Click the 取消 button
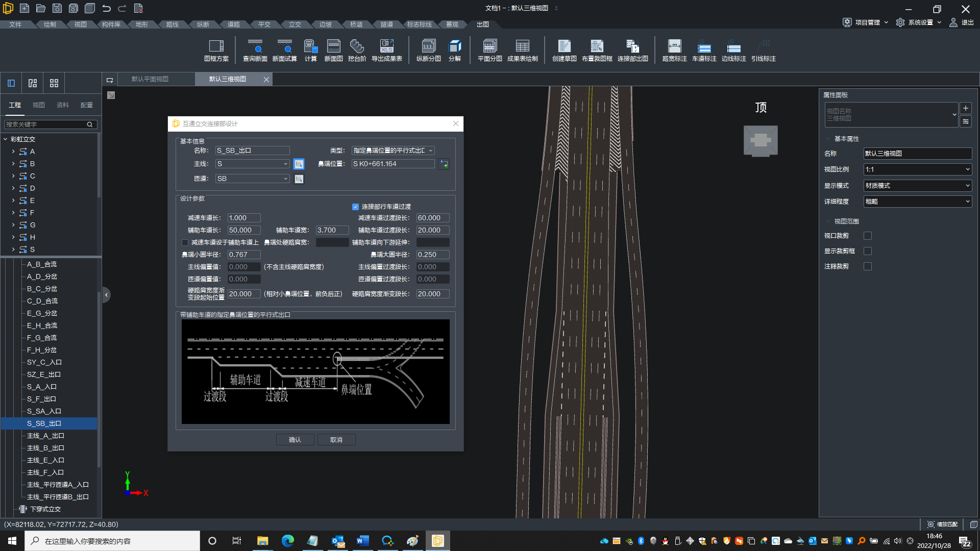This screenshot has height=551, width=980. click(336, 440)
